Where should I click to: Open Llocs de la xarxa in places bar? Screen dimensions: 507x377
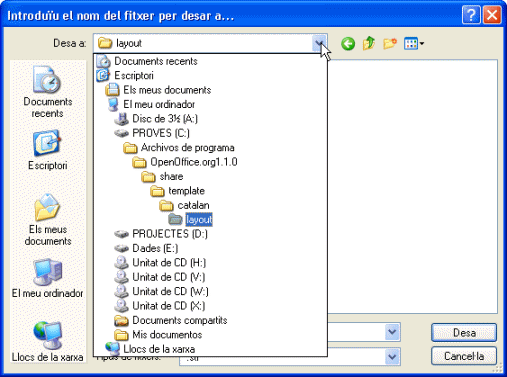coord(47,342)
